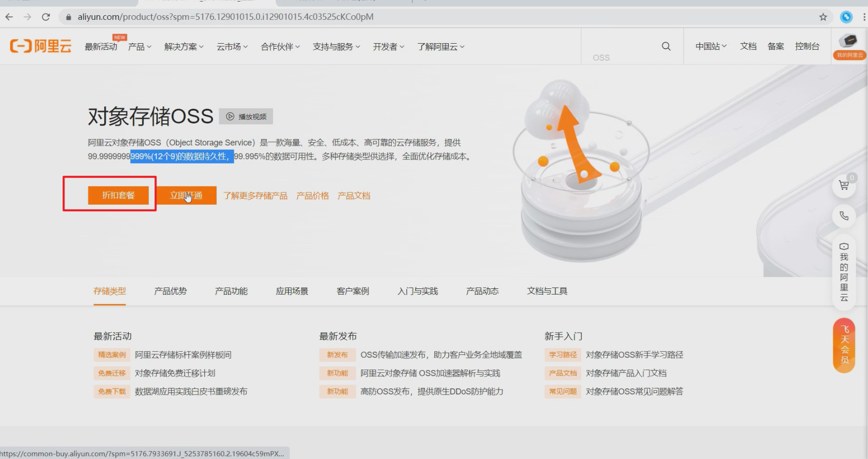Click the browser reload button
The image size is (868, 459).
46,17
